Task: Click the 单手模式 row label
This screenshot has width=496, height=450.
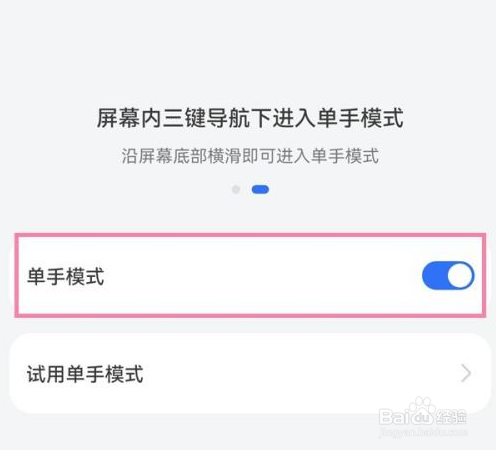Action: (x=66, y=276)
